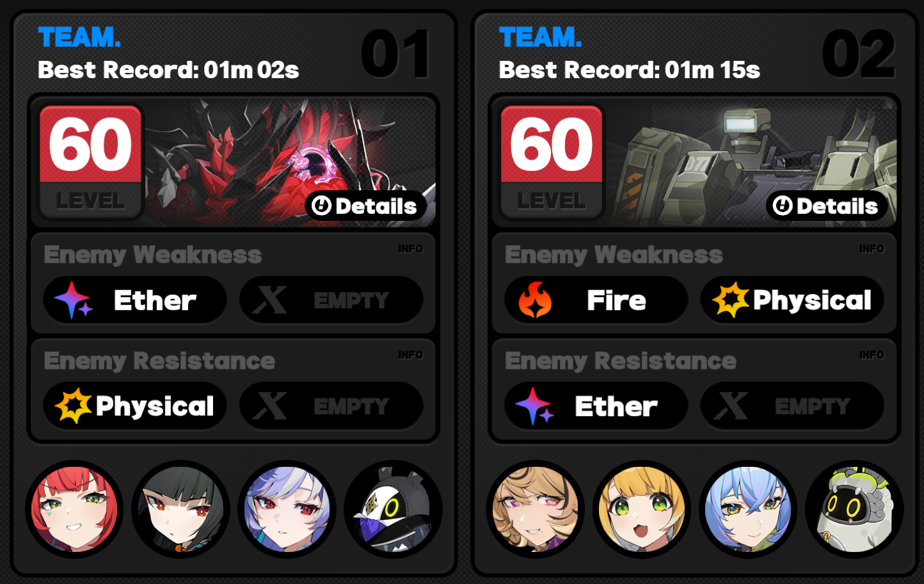Open INFO for Team 02 Enemy Resistance

pos(872,355)
